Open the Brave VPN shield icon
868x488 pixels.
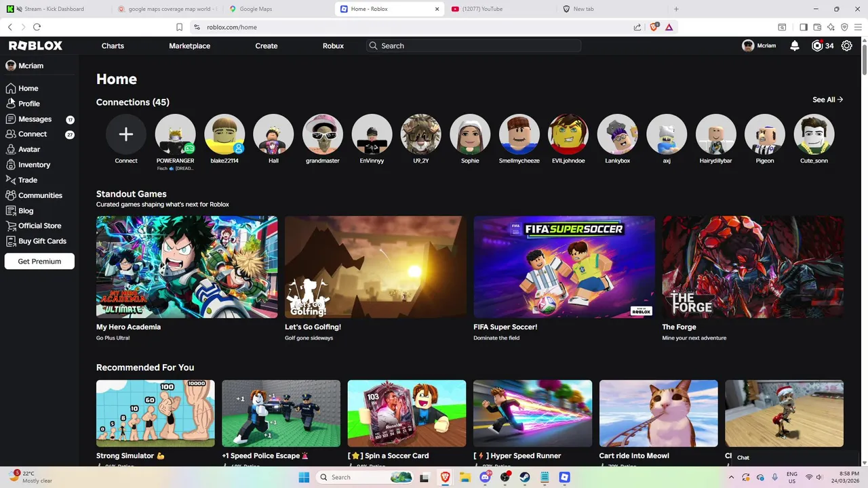tap(844, 27)
